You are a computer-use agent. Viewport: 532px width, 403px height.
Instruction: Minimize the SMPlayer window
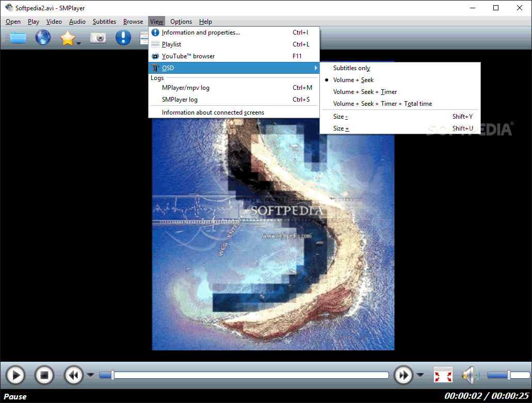(473, 8)
